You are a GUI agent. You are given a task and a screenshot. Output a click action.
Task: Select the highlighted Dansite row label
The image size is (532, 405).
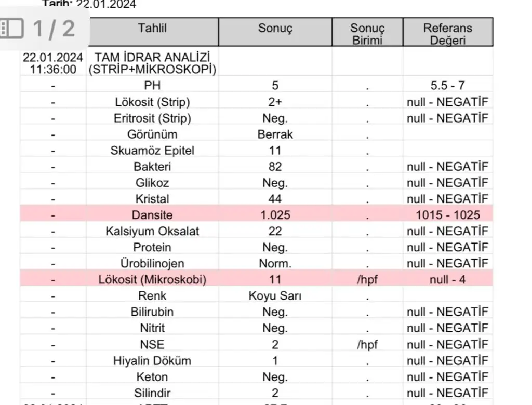[152, 215]
